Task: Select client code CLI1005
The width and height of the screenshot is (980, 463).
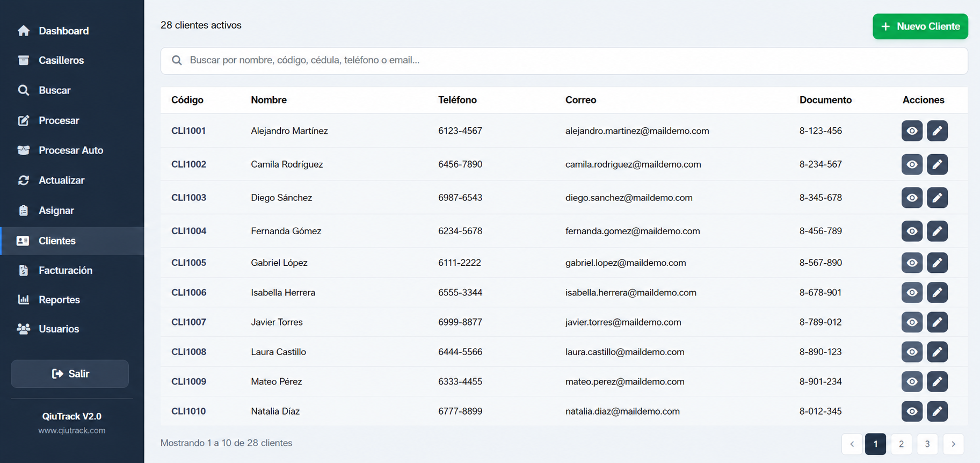Action: (188, 263)
